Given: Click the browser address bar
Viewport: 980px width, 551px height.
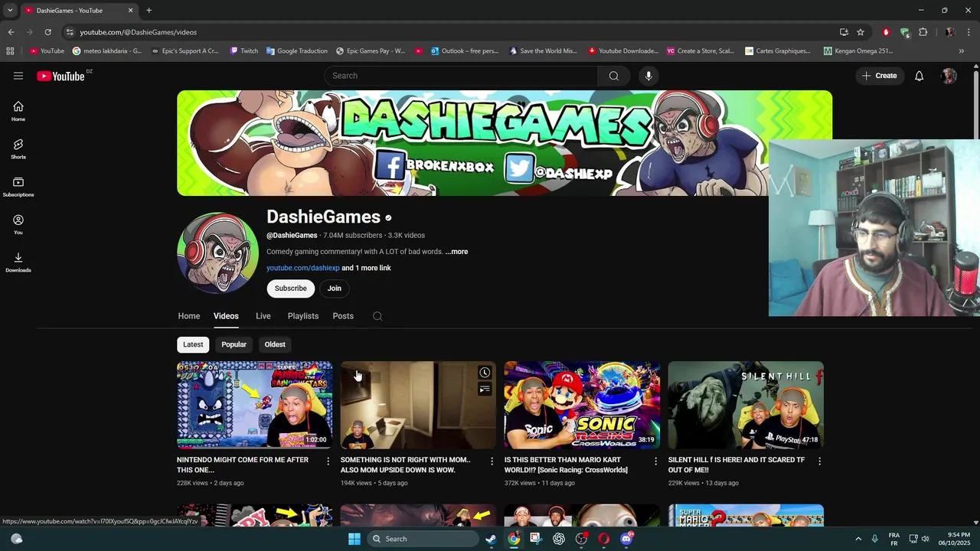Looking at the screenshot, I should point(452,32).
